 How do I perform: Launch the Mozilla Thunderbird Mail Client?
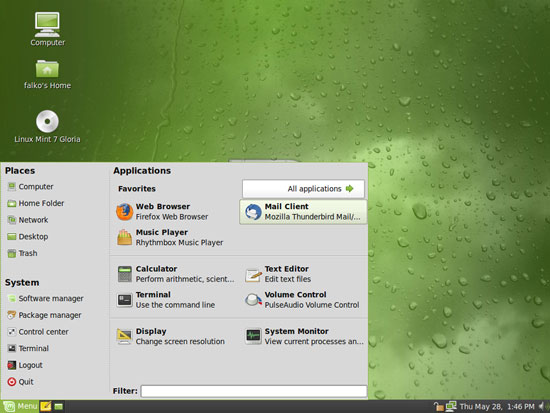pyautogui.click(x=303, y=212)
